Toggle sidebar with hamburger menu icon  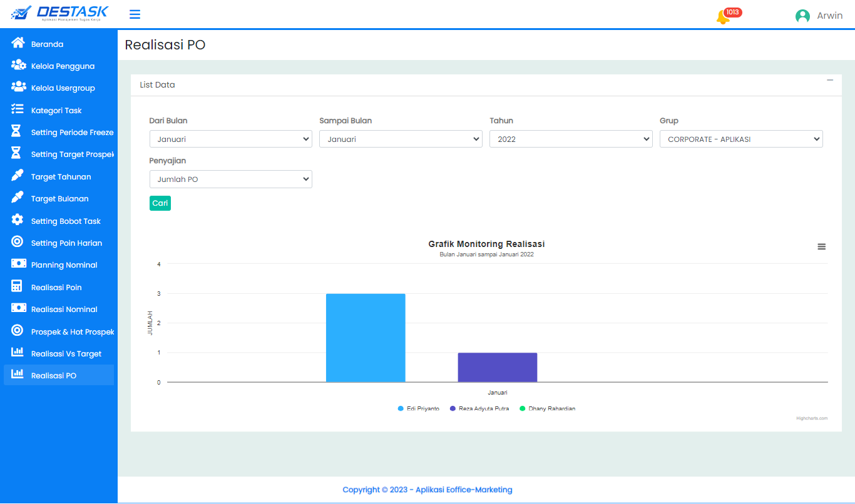(135, 14)
